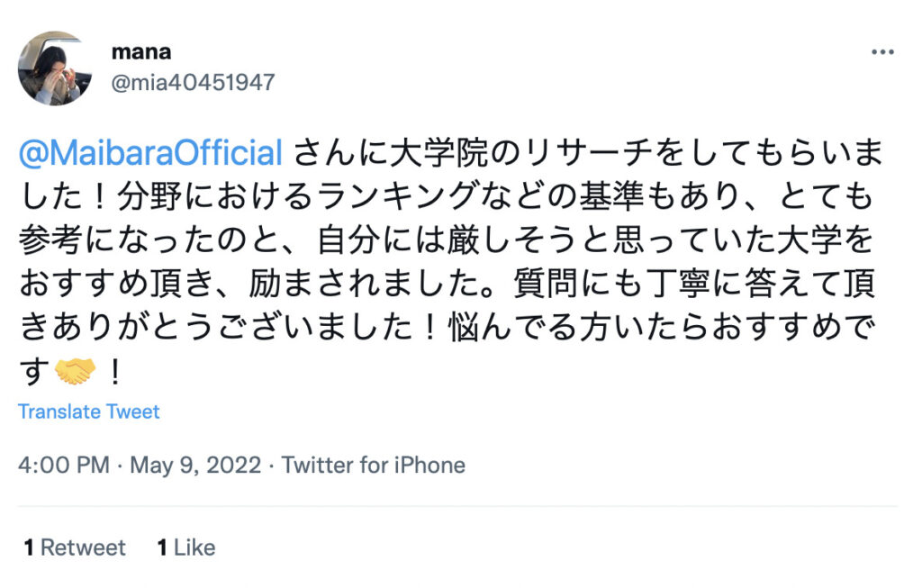Click the like count number before Like
The width and height of the screenshot is (922, 588).
(162, 547)
